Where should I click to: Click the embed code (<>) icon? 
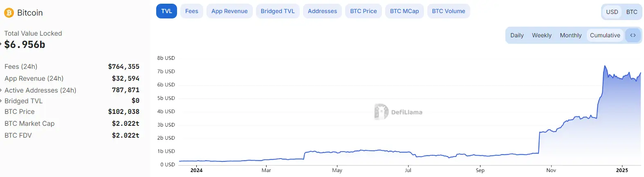(633, 35)
